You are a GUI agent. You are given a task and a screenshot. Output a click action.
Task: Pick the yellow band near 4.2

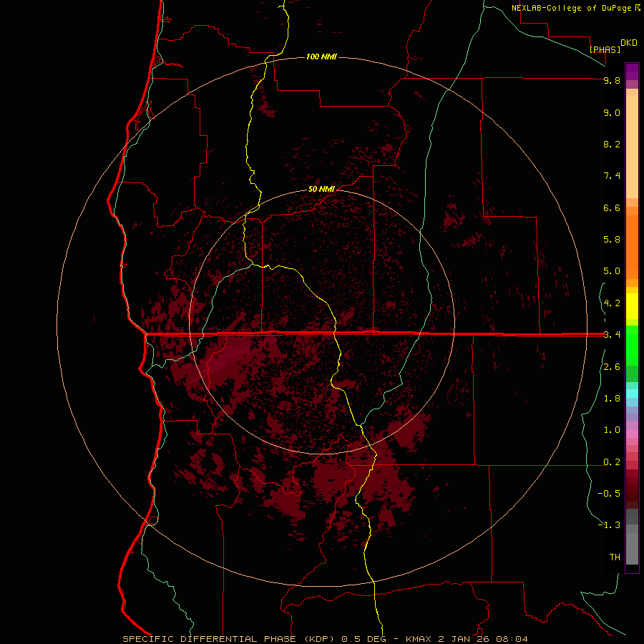632,306
